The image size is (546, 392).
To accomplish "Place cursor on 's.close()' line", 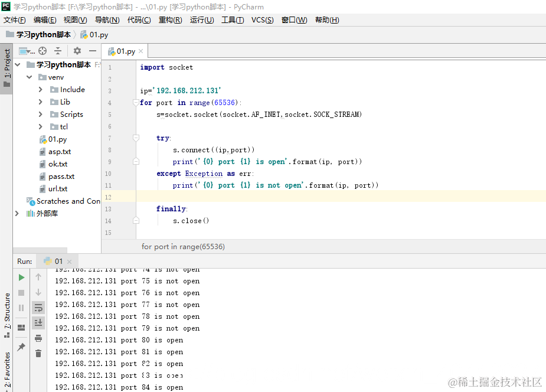I will point(191,221).
